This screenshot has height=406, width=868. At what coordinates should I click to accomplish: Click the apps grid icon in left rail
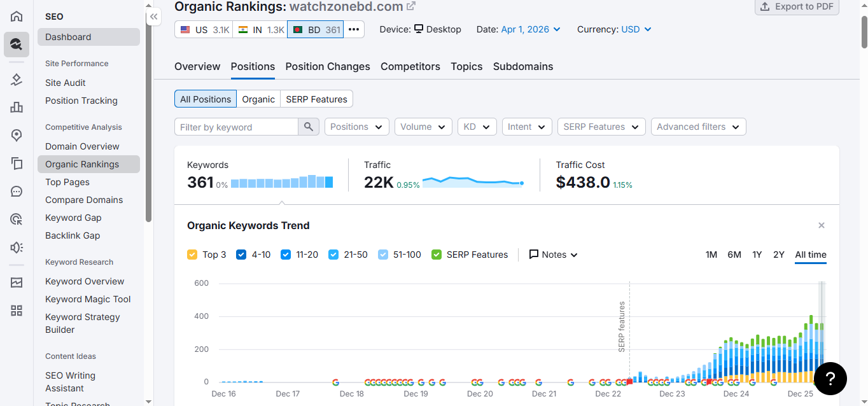17,311
